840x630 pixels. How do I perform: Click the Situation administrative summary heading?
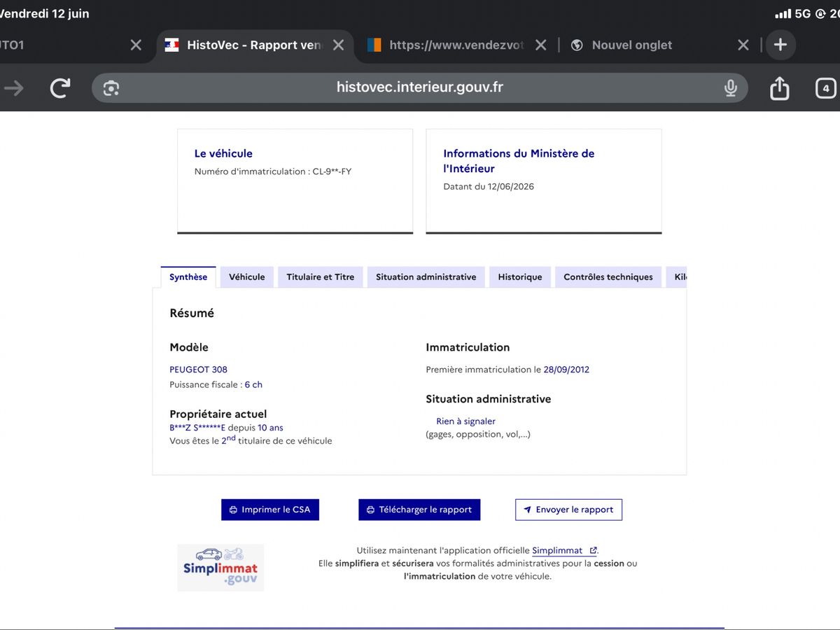489,399
